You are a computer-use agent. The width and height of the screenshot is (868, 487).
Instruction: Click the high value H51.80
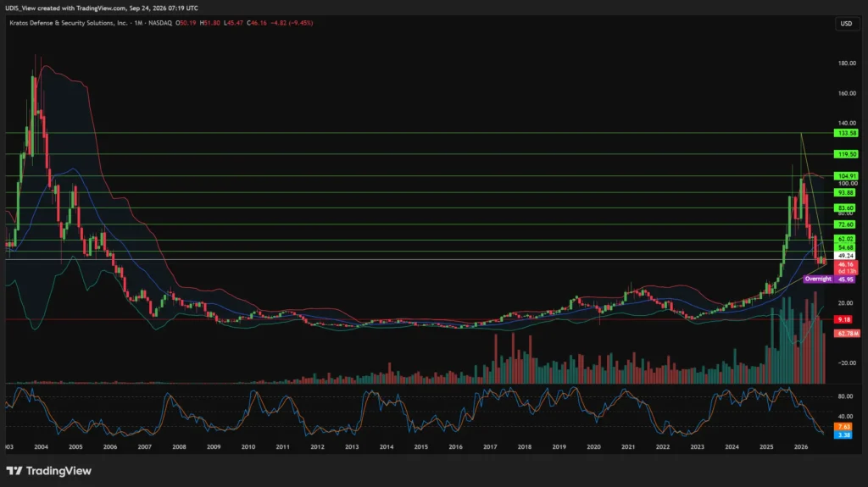(210, 23)
